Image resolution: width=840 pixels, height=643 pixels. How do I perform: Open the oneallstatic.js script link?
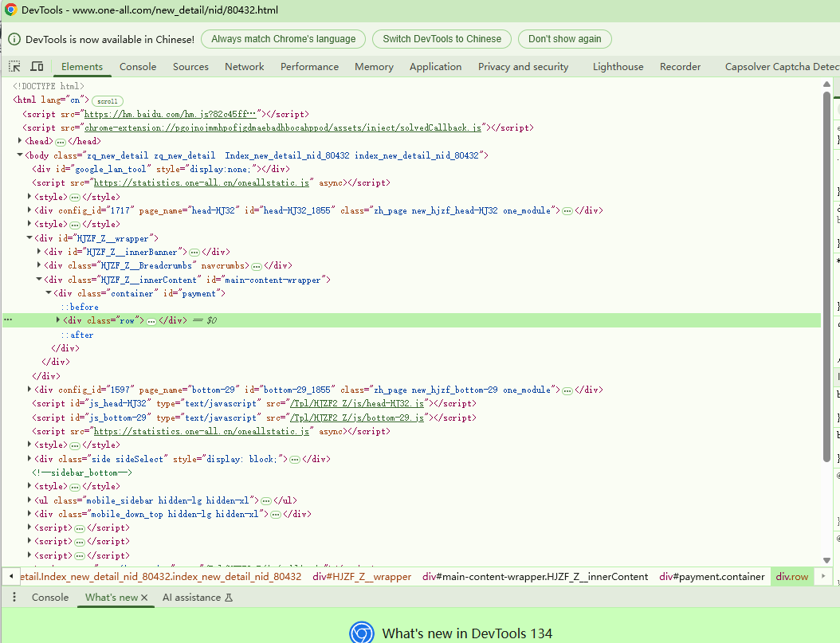tap(201, 183)
